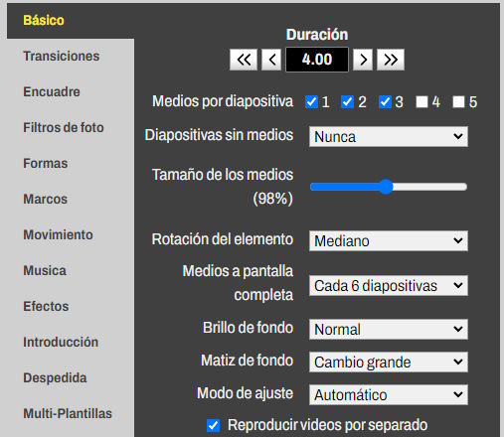Expand Medios a pantalla completa dropdown
The height and width of the screenshot is (437, 504).
pyautogui.click(x=389, y=285)
